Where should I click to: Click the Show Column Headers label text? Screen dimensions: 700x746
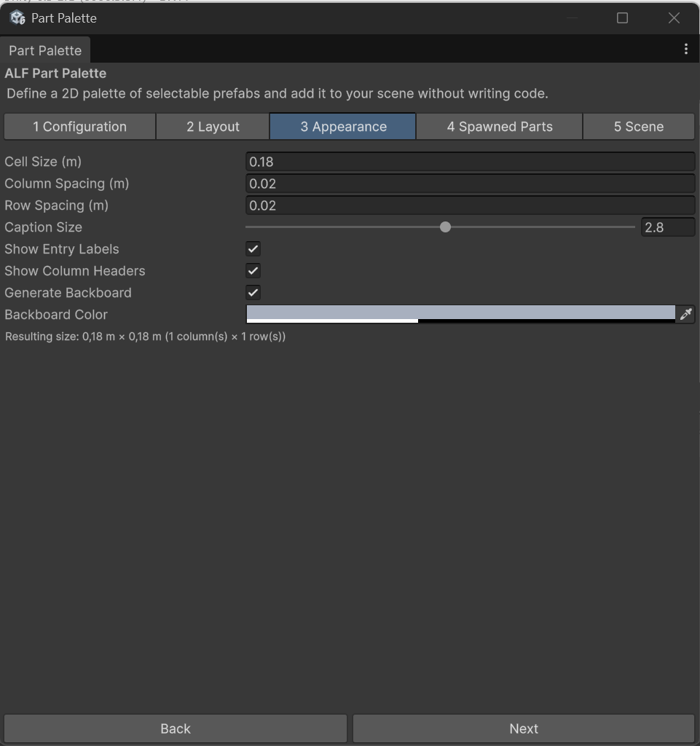pyautogui.click(x=74, y=271)
